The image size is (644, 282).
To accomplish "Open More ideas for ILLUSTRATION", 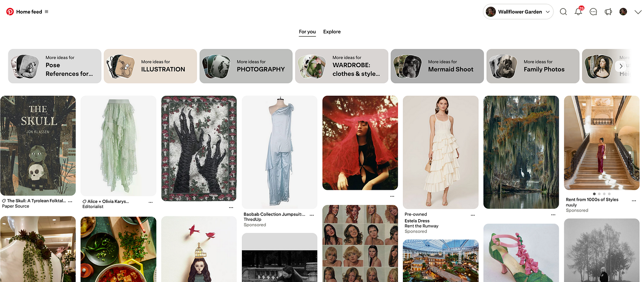I will tap(150, 66).
